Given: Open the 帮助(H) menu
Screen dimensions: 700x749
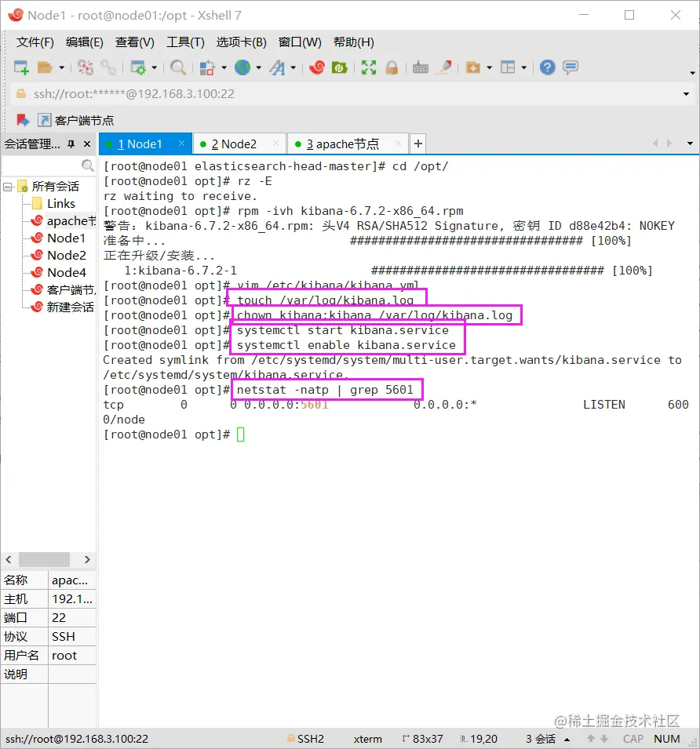Looking at the screenshot, I should [x=354, y=42].
